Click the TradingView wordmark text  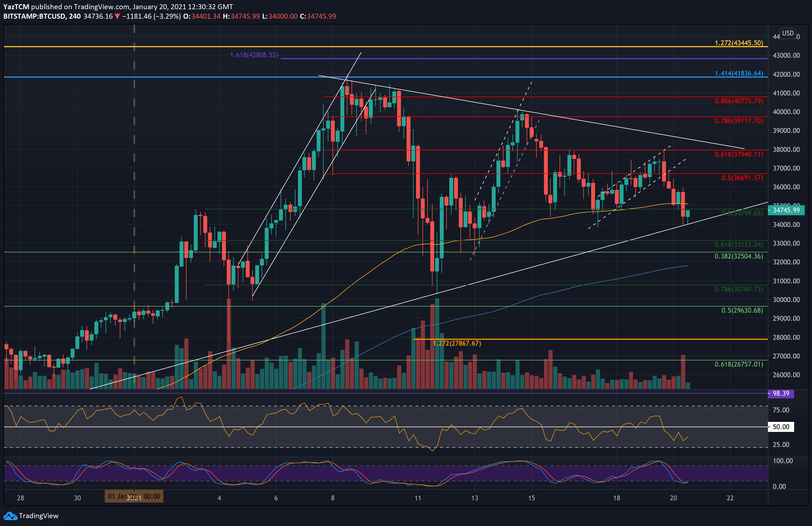click(x=39, y=516)
